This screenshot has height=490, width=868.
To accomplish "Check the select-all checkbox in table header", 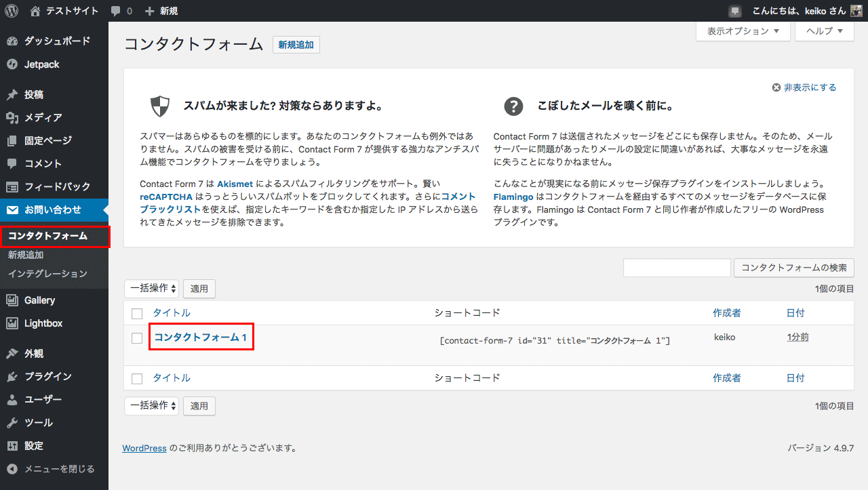I will tap(137, 313).
